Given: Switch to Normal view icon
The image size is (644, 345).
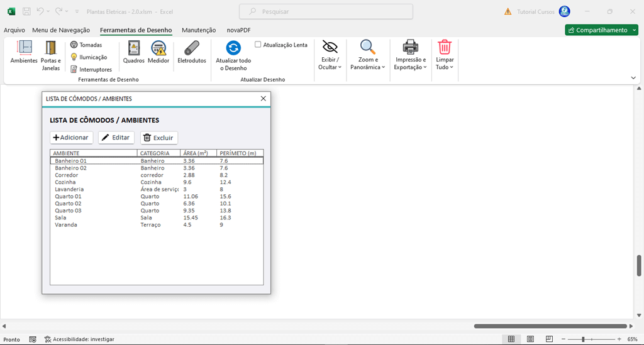Looking at the screenshot, I should click(511, 339).
